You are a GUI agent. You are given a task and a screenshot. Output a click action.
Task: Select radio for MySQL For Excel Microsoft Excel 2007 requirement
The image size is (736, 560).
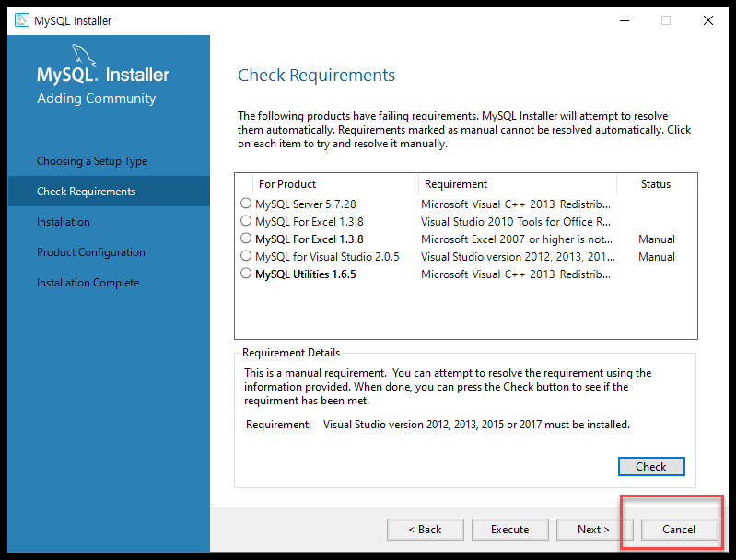(246, 238)
